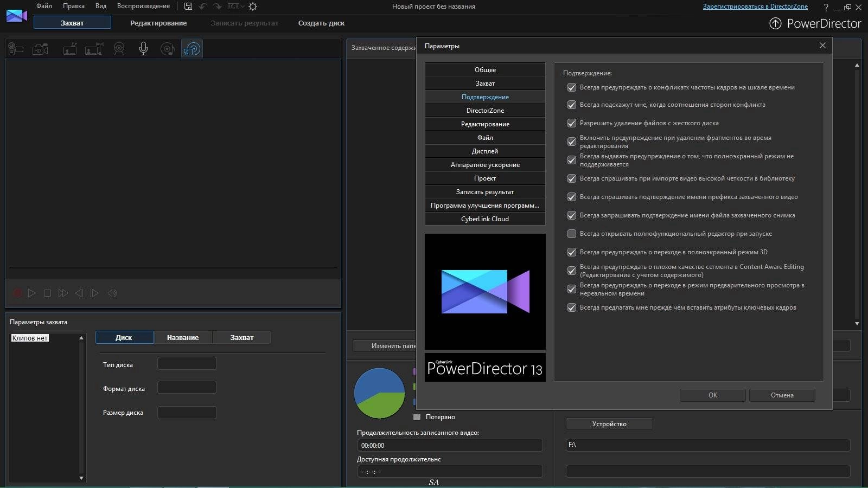Toggle captured video prefix name confirmation checkbox
The image size is (868, 488).
coord(571,197)
